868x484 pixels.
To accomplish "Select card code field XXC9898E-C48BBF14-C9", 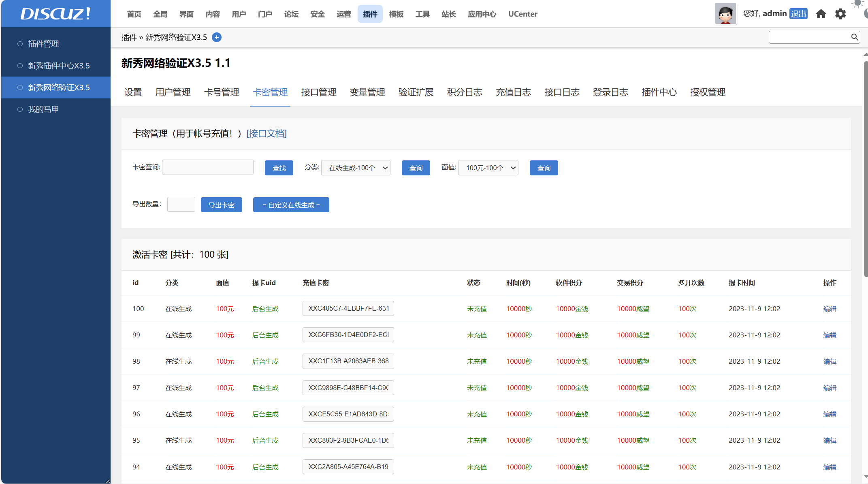I will (348, 388).
